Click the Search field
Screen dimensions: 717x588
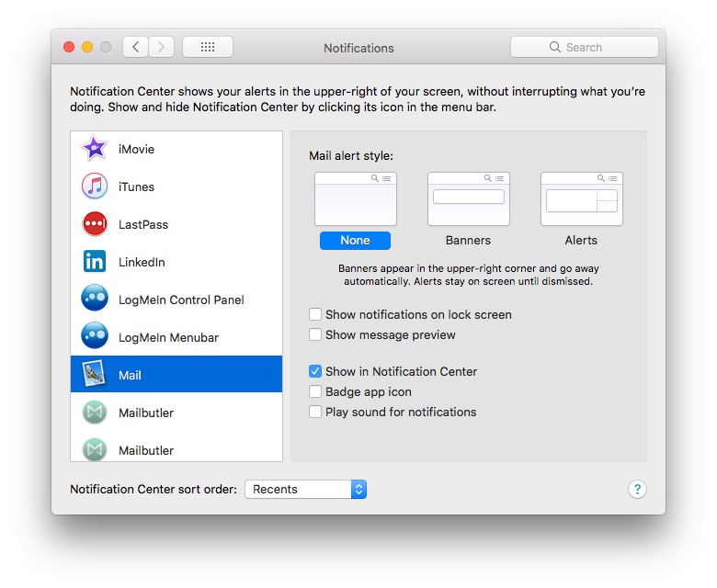(585, 47)
